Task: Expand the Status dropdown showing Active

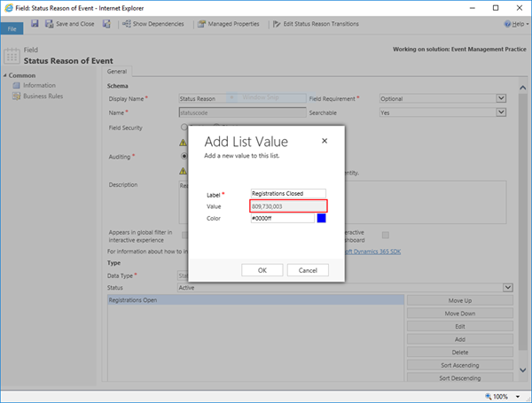Action: pyautogui.click(x=506, y=287)
